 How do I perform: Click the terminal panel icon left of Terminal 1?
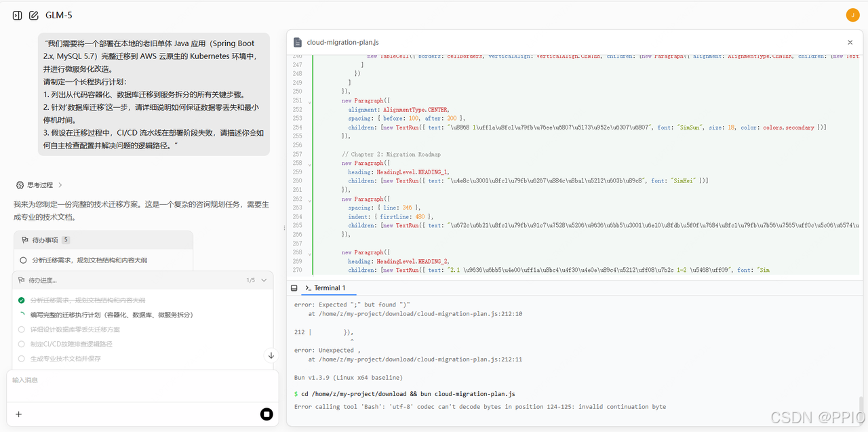(x=294, y=288)
